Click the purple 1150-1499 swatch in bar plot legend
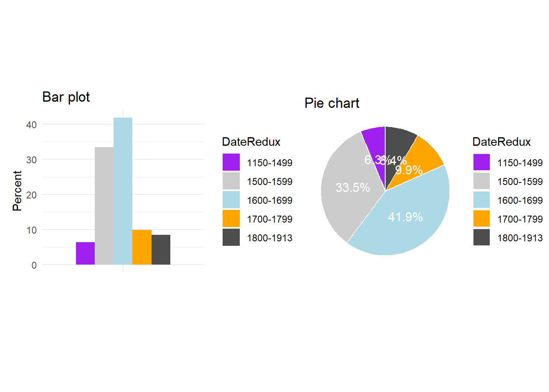This screenshot has width=549, height=392. click(x=231, y=162)
